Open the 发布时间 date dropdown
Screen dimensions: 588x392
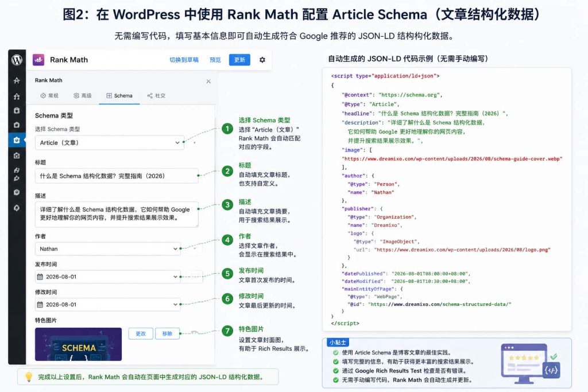click(x=108, y=277)
